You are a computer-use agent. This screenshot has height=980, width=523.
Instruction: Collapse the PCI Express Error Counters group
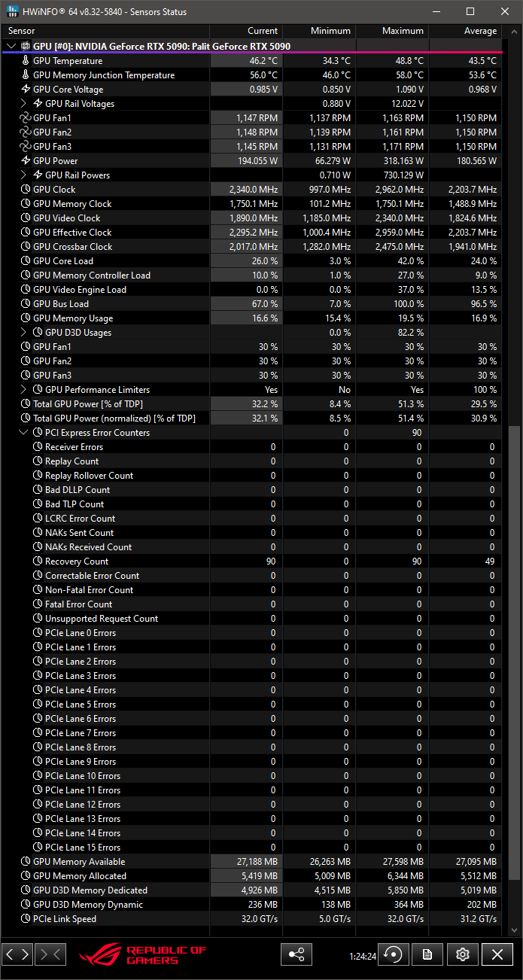[23, 433]
